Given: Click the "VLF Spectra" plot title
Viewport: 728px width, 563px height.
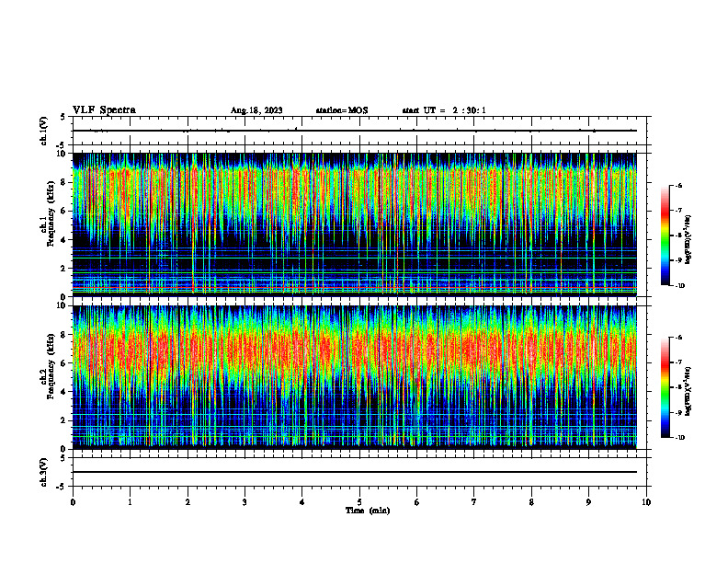Looking at the screenshot, I should 104,110.
